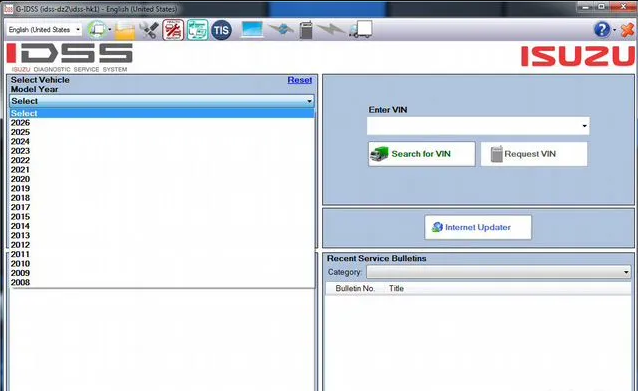Select model year 2023

pyautogui.click(x=162, y=151)
